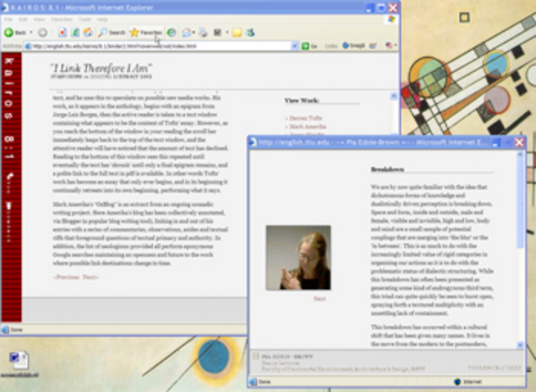Screen dimensions: 536x392
Task: Click the small icon beside Pia Ednie-Brown footer
Action: coord(255,357)
